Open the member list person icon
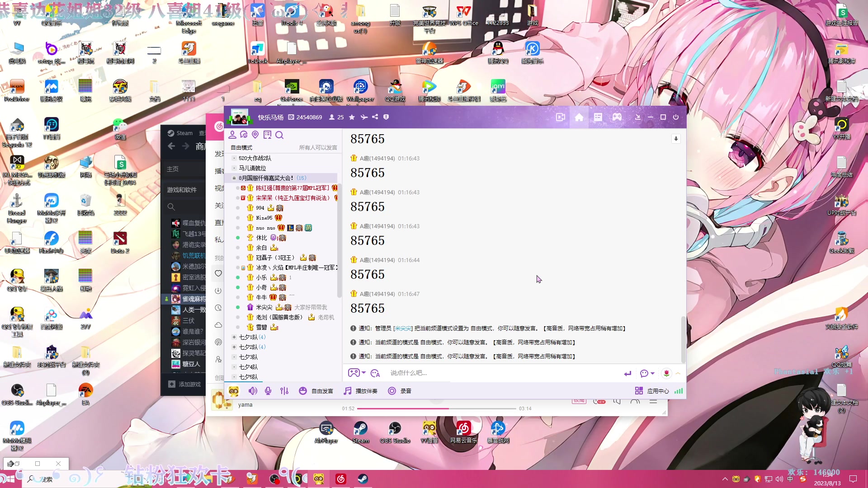868x488 pixels. pyautogui.click(x=232, y=135)
